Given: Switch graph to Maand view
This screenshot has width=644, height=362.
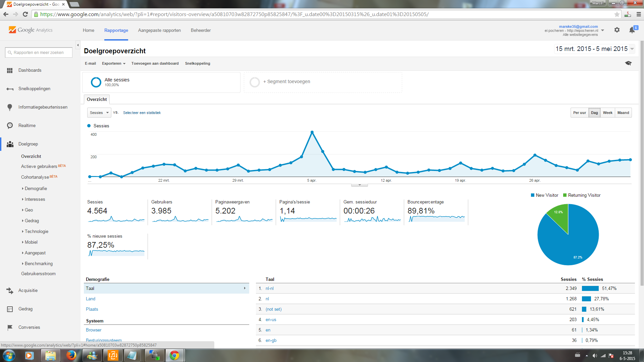Looking at the screenshot, I should pos(623,113).
